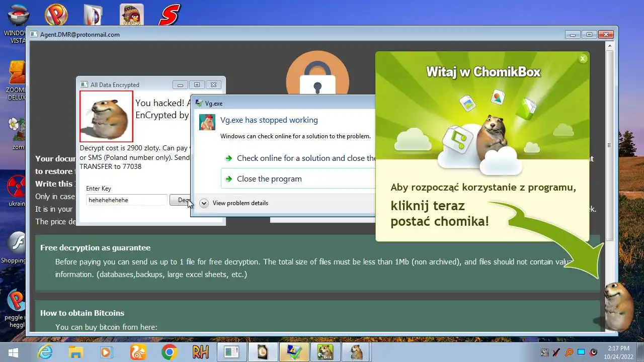Close the Witaj w ChomikBox popup
Viewport: 644px width, 362px height.
[x=583, y=59]
